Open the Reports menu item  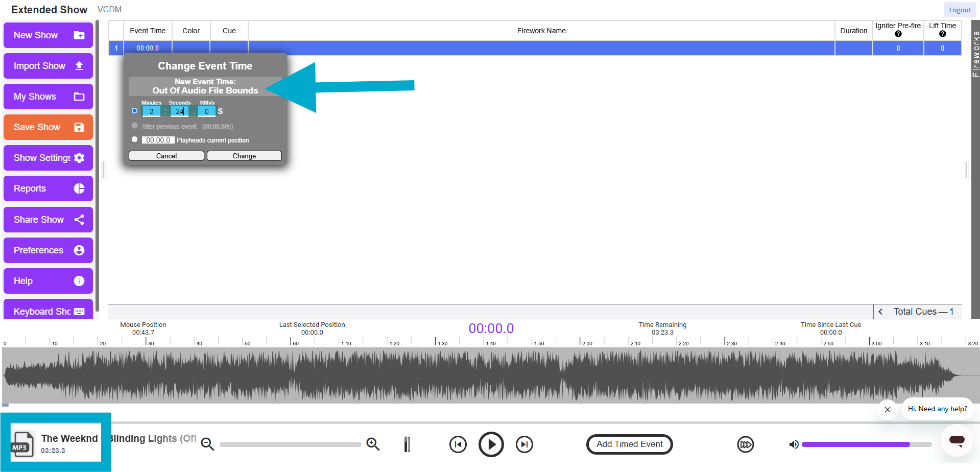click(49, 188)
